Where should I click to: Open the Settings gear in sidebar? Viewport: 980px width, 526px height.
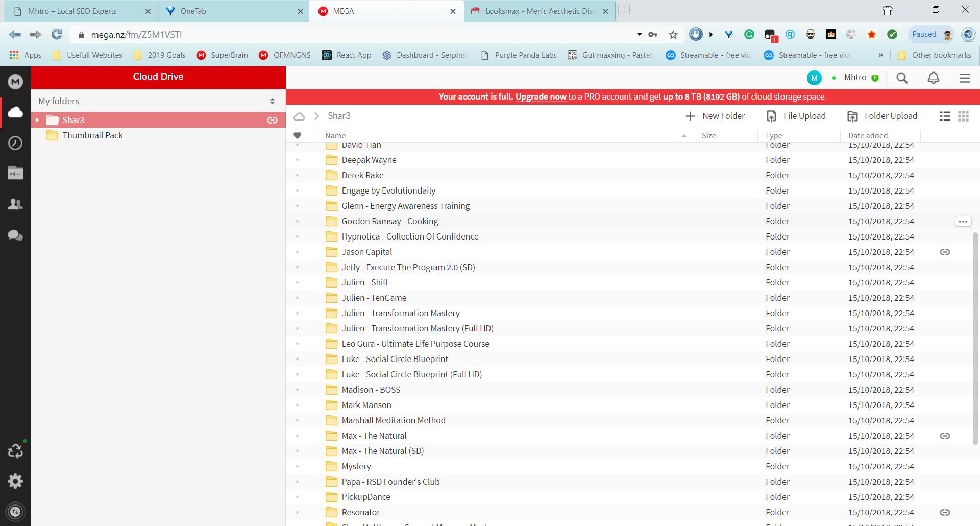[15, 481]
